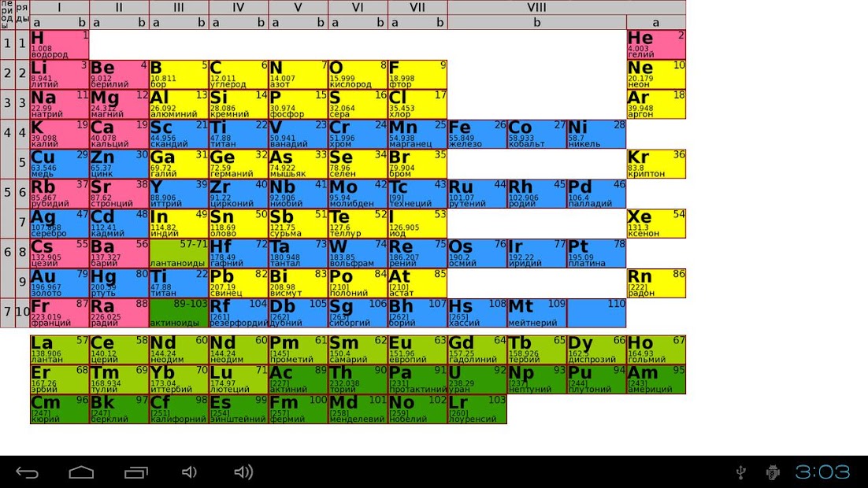868x488 pixels.
Task: Select the Xenon (Xe) element cell
Action: 656,224
